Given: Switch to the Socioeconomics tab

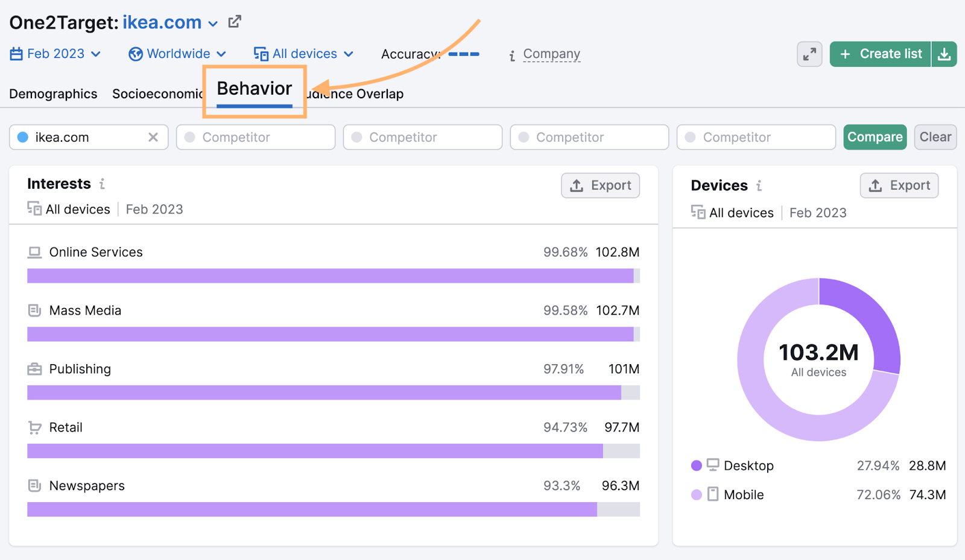Looking at the screenshot, I should tap(157, 94).
